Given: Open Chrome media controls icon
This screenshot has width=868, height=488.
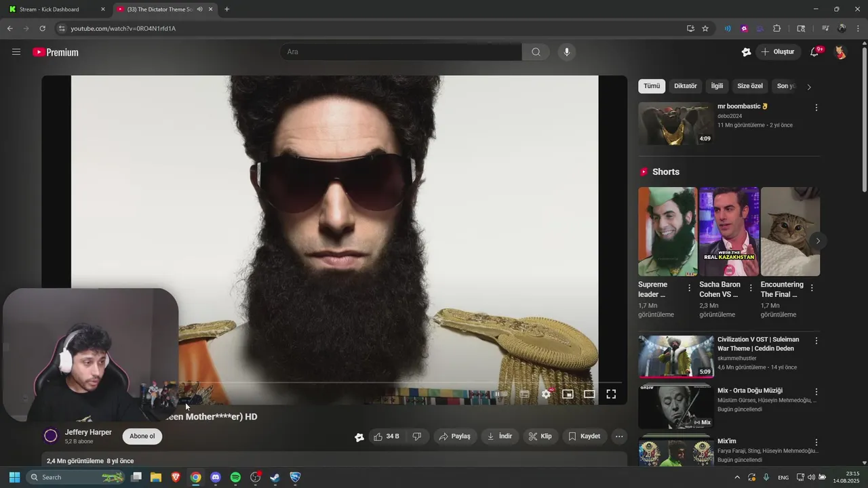Looking at the screenshot, I should [825, 28].
